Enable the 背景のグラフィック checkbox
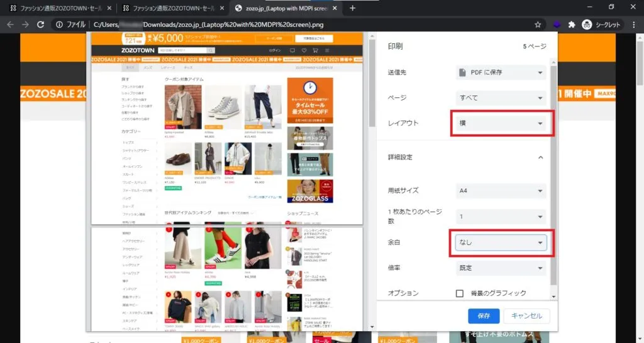Screen dimensions: 644x343 tap(460, 293)
